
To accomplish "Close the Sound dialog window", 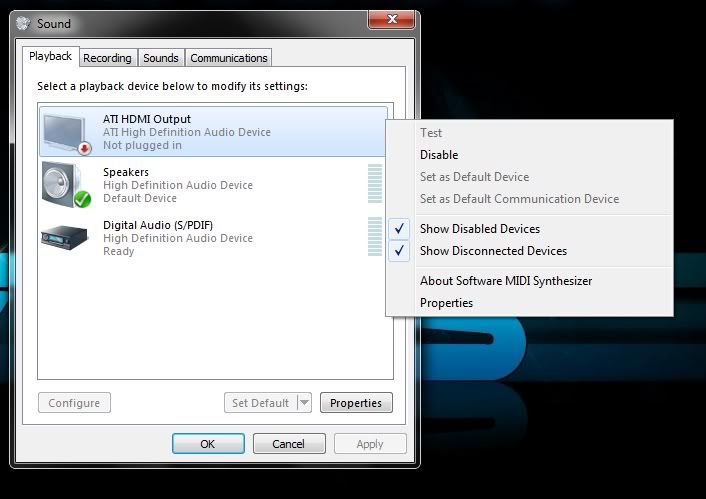I will click(392, 20).
